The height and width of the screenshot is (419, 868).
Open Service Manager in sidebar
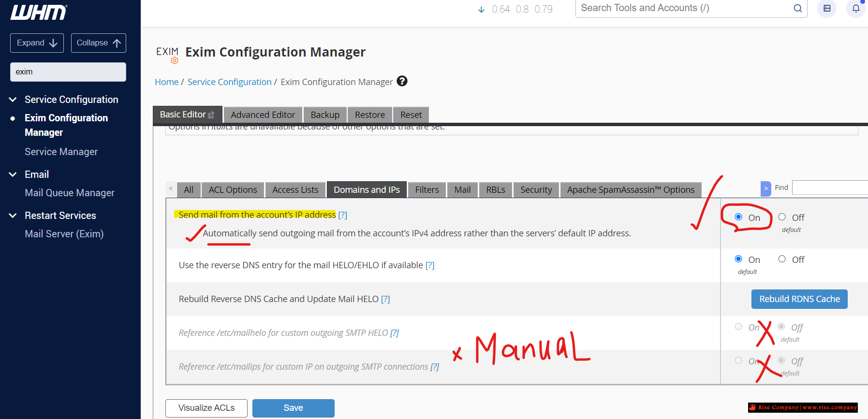coord(61,152)
